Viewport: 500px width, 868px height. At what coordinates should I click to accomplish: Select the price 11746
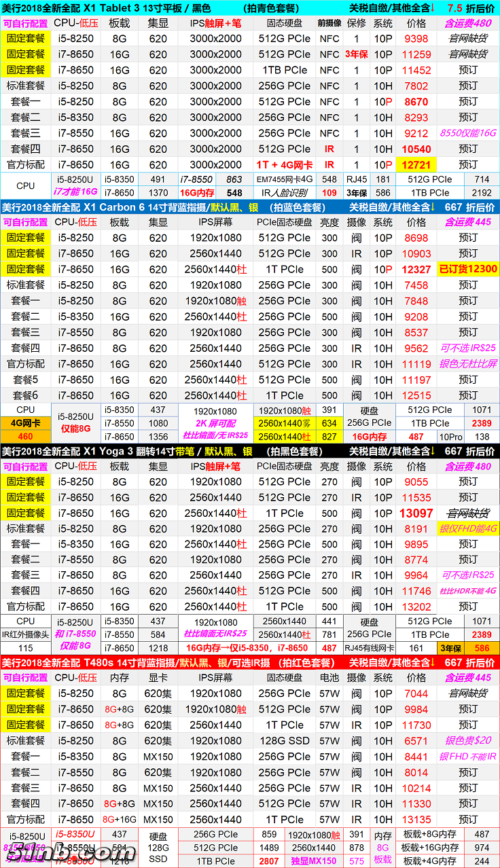click(x=416, y=591)
